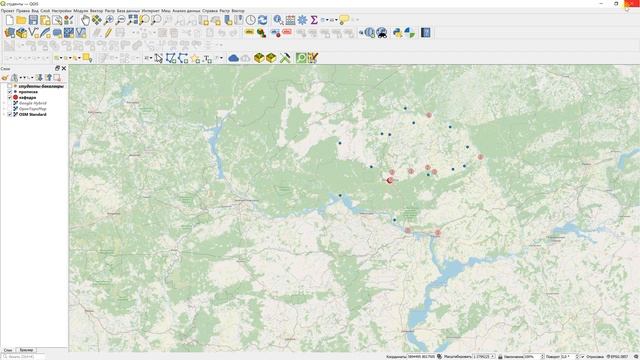Select the OSM Standard layer name
Viewport: 640px width, 360px height.
click(x=33, y=114)
